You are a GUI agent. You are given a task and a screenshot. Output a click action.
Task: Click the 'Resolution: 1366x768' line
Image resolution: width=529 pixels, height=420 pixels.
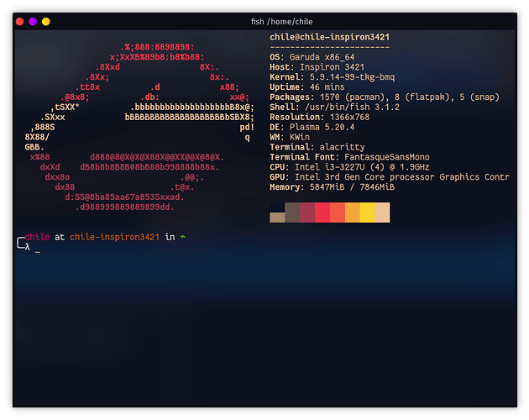click(x=319, y=117)
